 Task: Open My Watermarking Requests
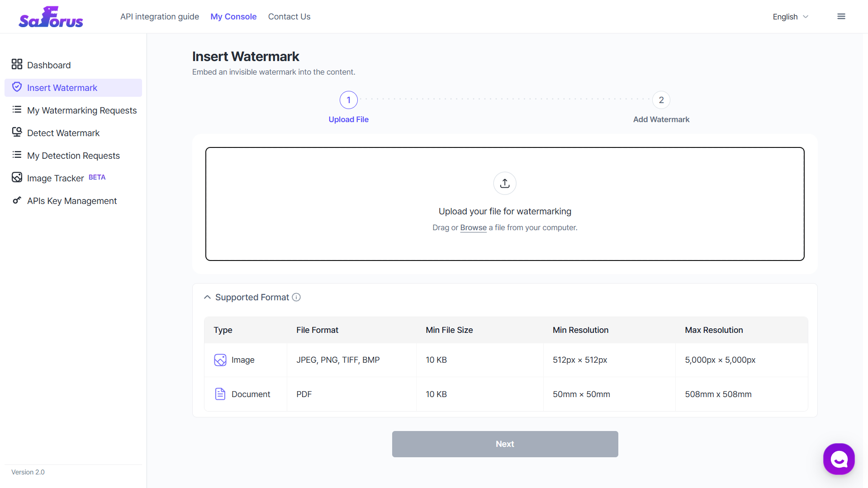coord(81,110)
